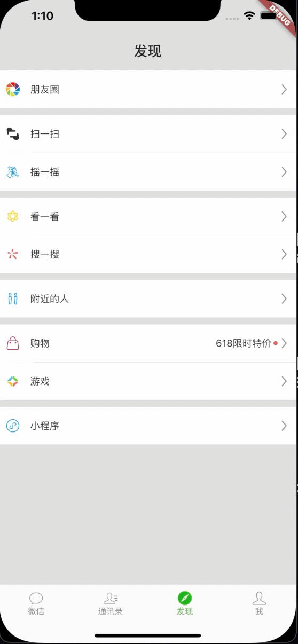Tap the Games (游戏) icon
The image size is (298, 644).
pos(13,381)
